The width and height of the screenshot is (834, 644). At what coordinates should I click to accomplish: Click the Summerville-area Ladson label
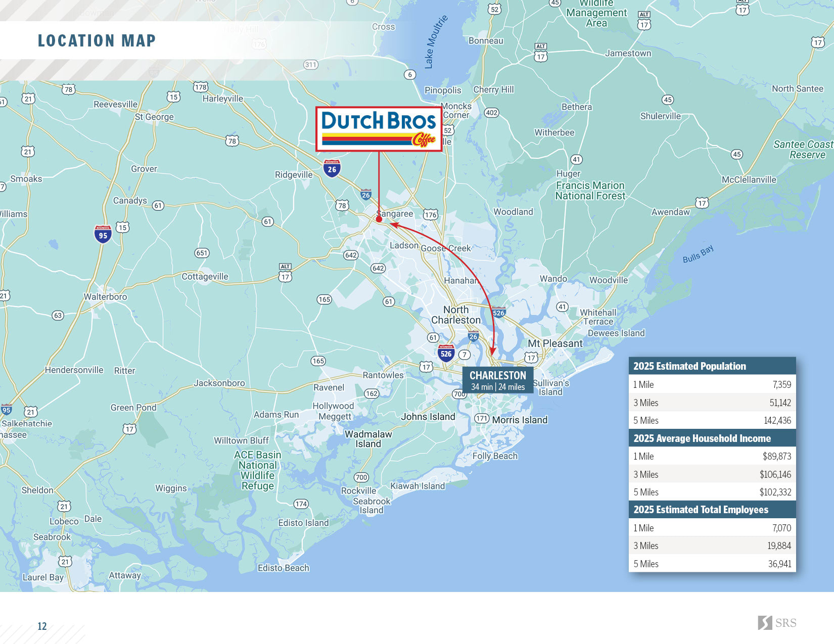(x=404, y=245)
